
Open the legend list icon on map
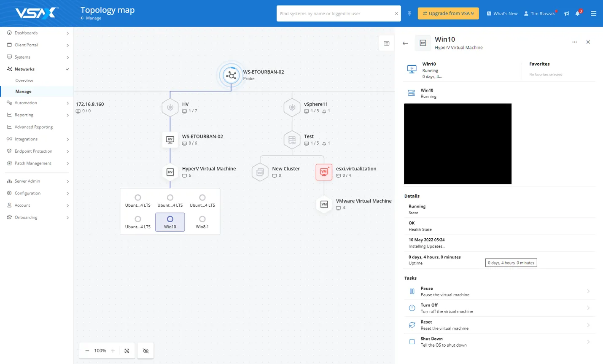pos(386,43)
